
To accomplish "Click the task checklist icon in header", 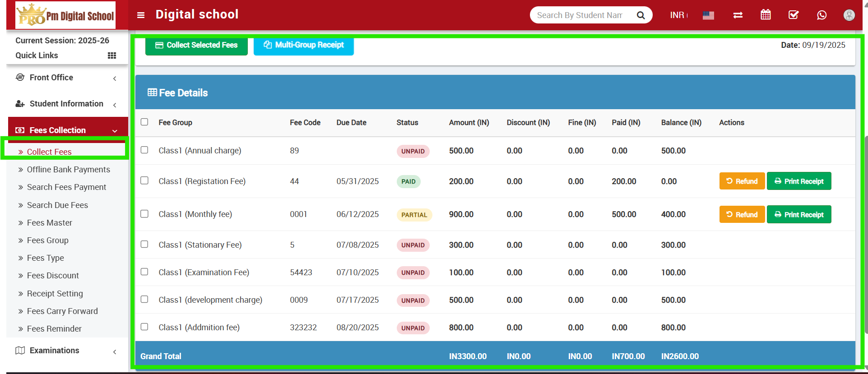I will point(793,15).
